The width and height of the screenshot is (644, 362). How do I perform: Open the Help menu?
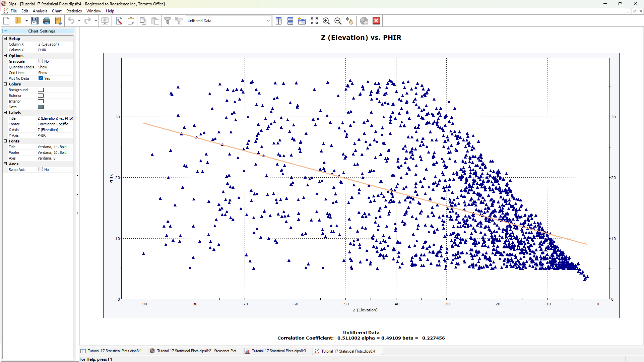pos(110,11)
